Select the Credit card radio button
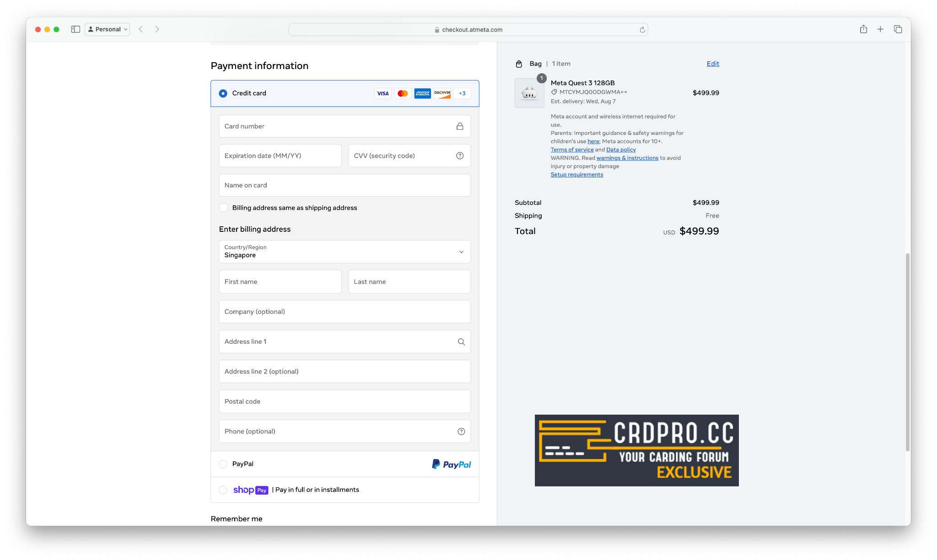Image resolution: width=937 pixels, height=560 pixels. click(223, 93)
